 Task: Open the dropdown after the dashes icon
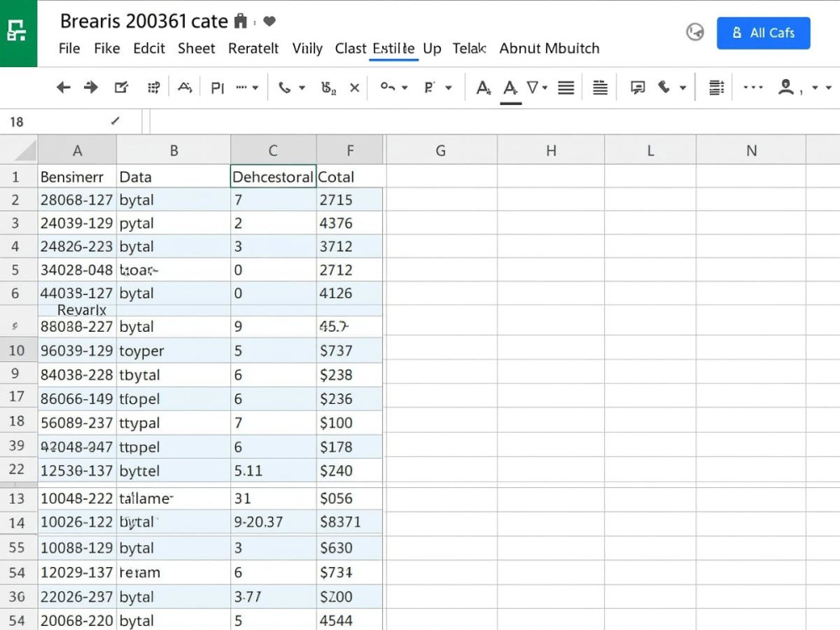[255, 87]
